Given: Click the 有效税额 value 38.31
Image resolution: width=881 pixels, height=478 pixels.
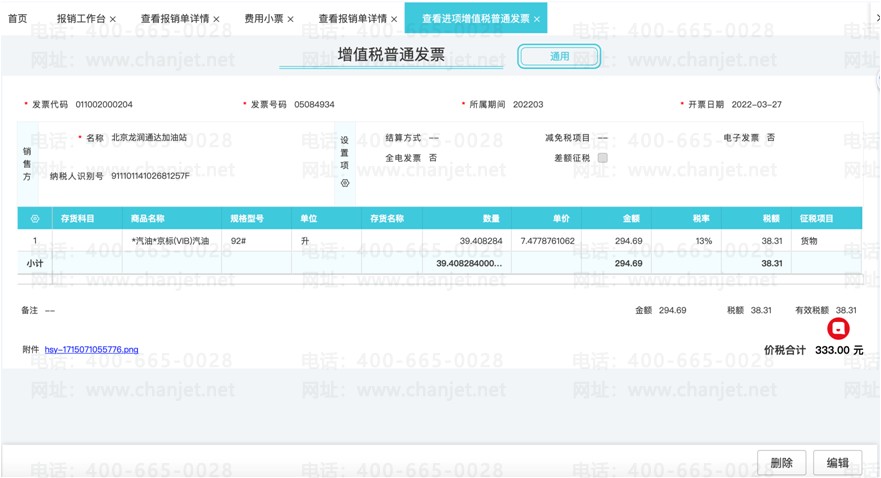Looking at the screenshot, I should pyautogui.click(x=846, y=310).
